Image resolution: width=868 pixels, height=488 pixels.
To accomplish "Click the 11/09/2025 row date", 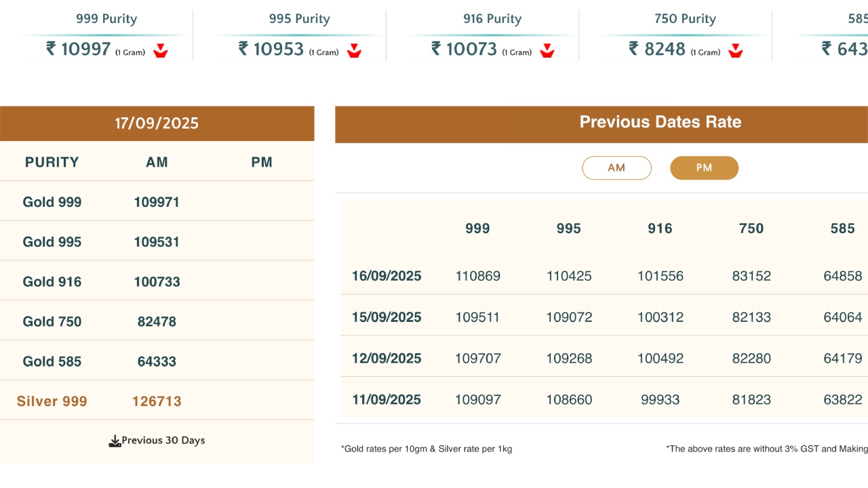I will point(387,400).
